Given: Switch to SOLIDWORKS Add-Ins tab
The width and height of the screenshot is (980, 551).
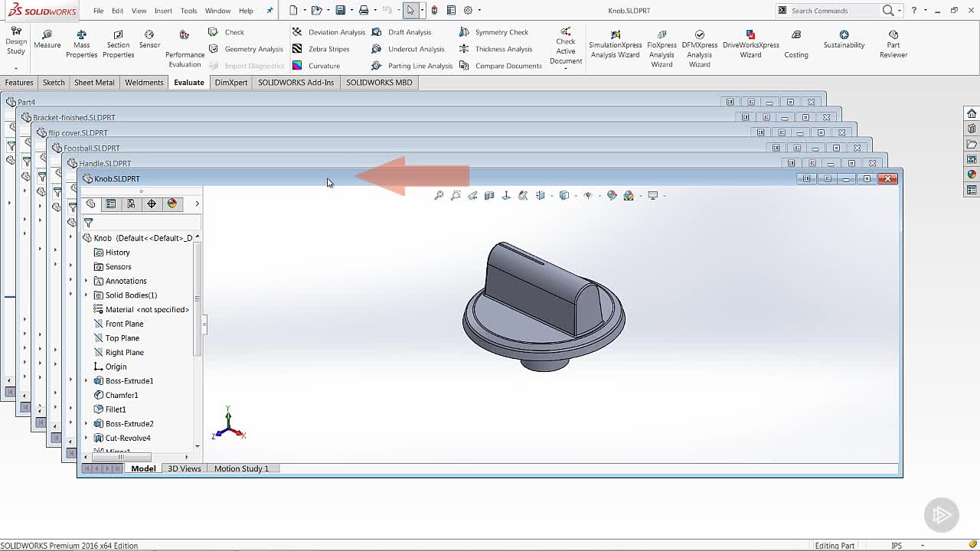Looking at the screenshot, I should tap(296, 83).
